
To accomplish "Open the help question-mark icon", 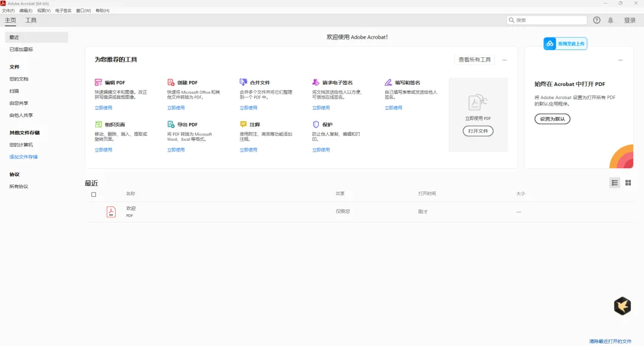I will click(x=597, y=20).
